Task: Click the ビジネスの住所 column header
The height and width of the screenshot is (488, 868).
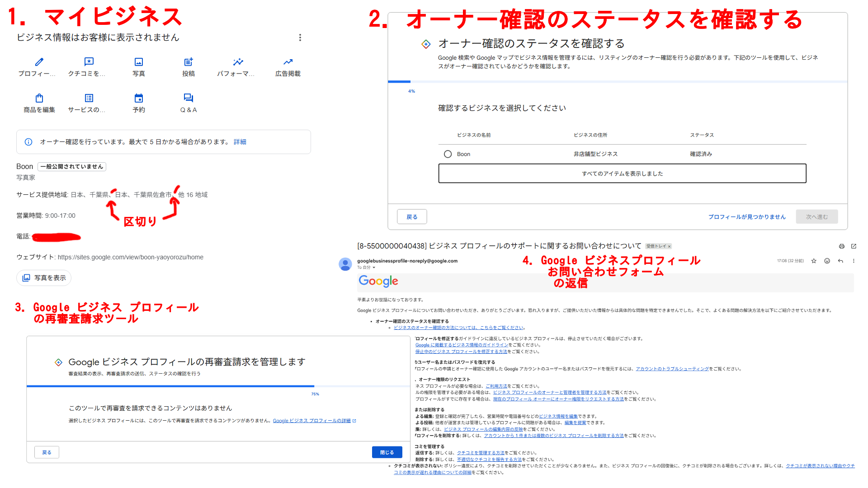Action: pos(590,135)
